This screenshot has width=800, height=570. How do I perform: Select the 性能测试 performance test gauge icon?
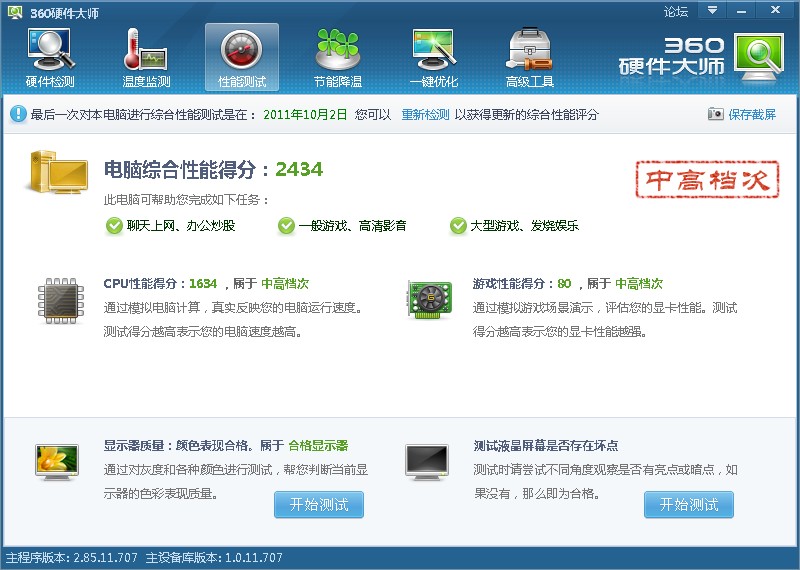point(242,50)
